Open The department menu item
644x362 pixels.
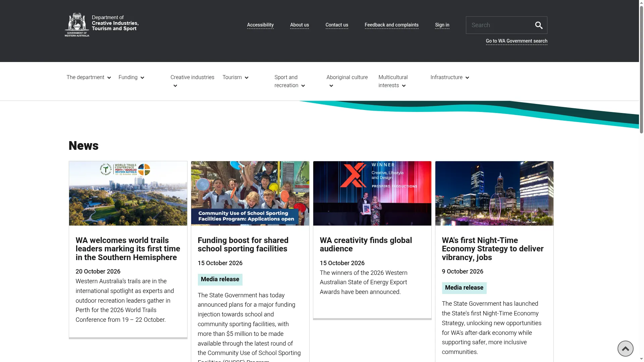[x=85, y=77]
